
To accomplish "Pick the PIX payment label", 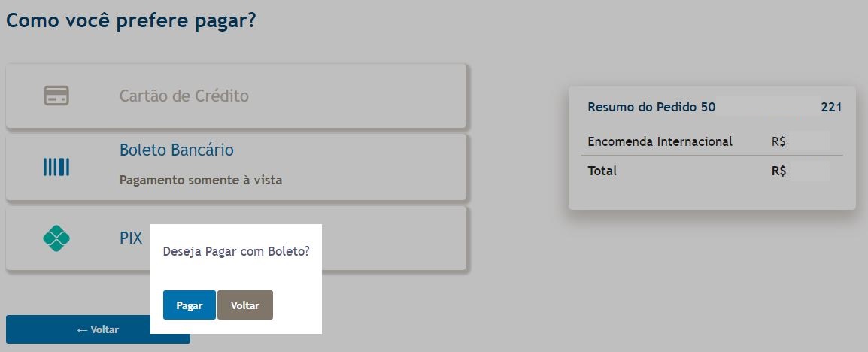I will 131,238.
